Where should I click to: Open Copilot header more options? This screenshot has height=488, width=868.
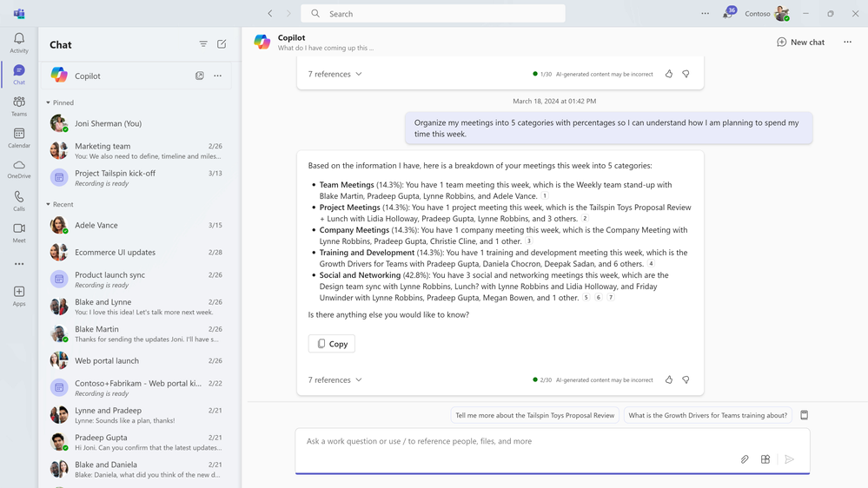pos(847,42)
